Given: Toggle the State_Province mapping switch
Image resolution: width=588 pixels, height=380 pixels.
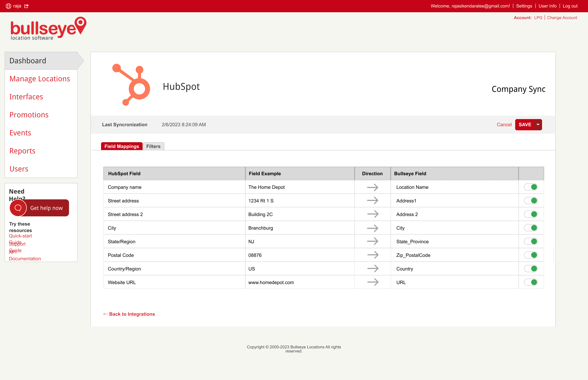Looking at the screenshot, I should pyautogui.click(x=531, y=241).
